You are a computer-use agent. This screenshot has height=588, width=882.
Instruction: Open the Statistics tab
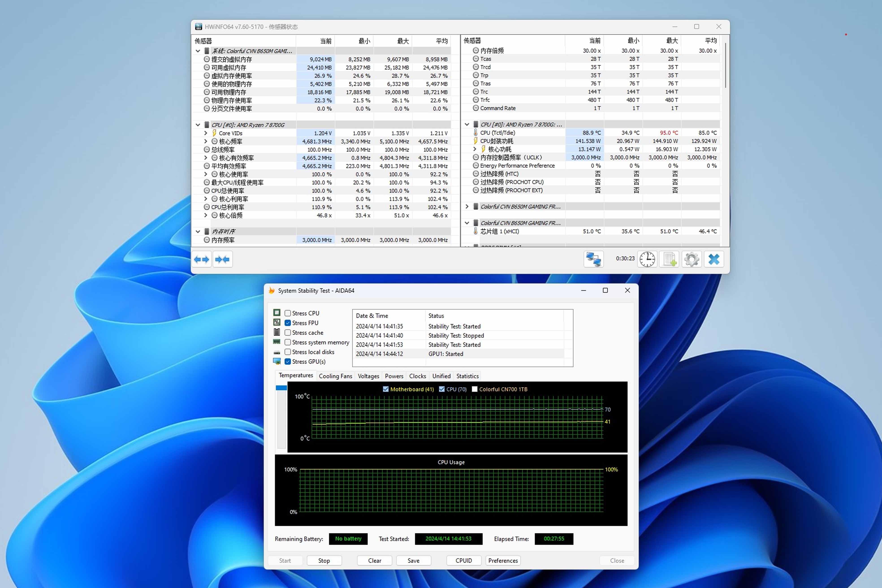tap(467, 376)
